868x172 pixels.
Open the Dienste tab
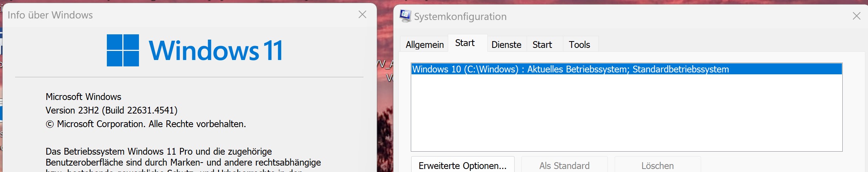point(506,45)
